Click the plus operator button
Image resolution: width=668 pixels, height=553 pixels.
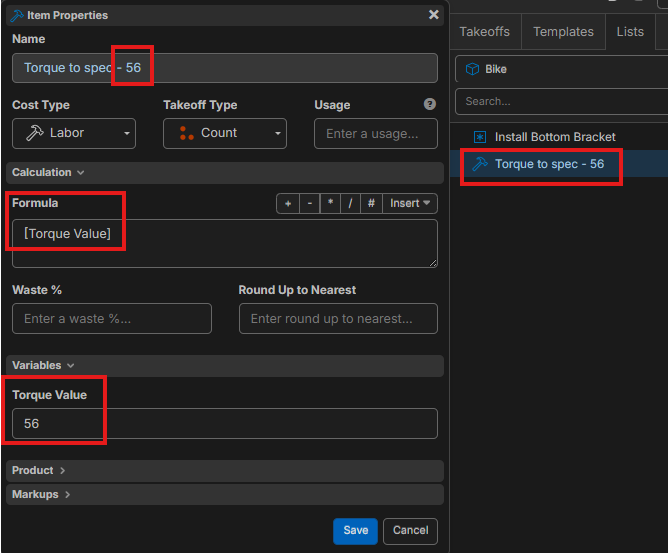288,203
